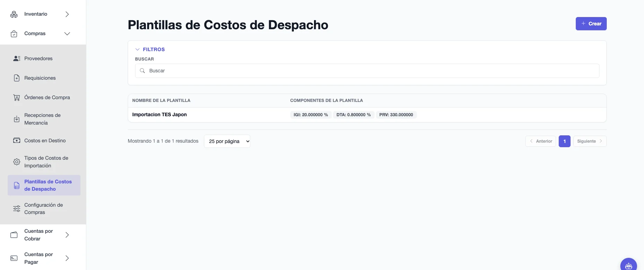Go to next page with Siguiente
This screenshot has width=644, height=270.
point(590,141)
